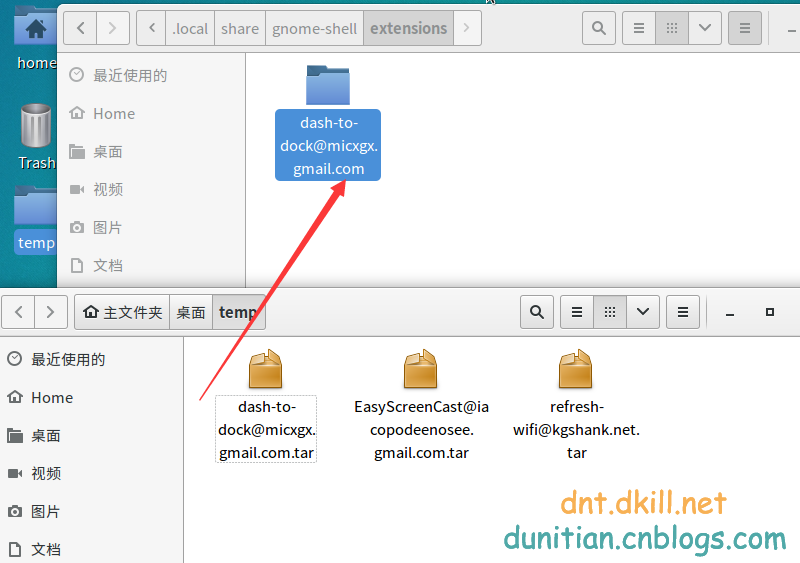Open 图片 in the extensions window sidebar

(151, 228)
